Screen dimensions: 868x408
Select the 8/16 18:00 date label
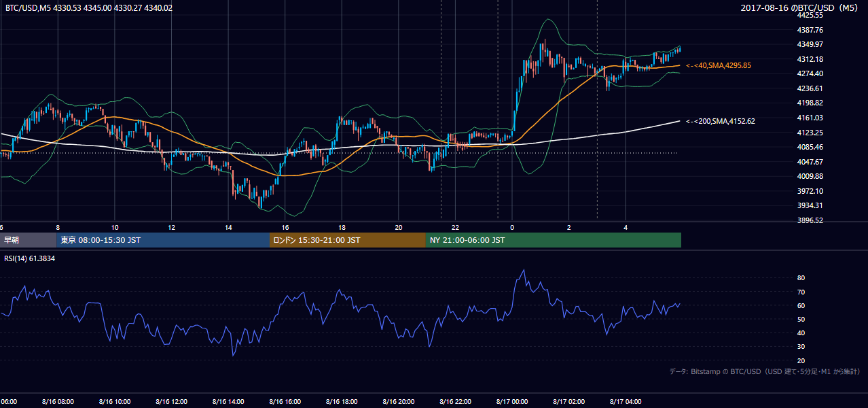(342, 402)
